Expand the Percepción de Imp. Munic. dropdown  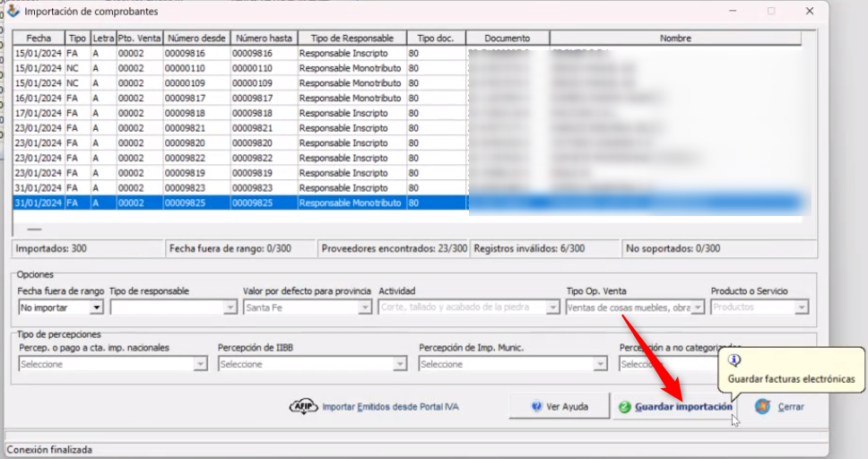pyautogui.click(x=600, y=365)
